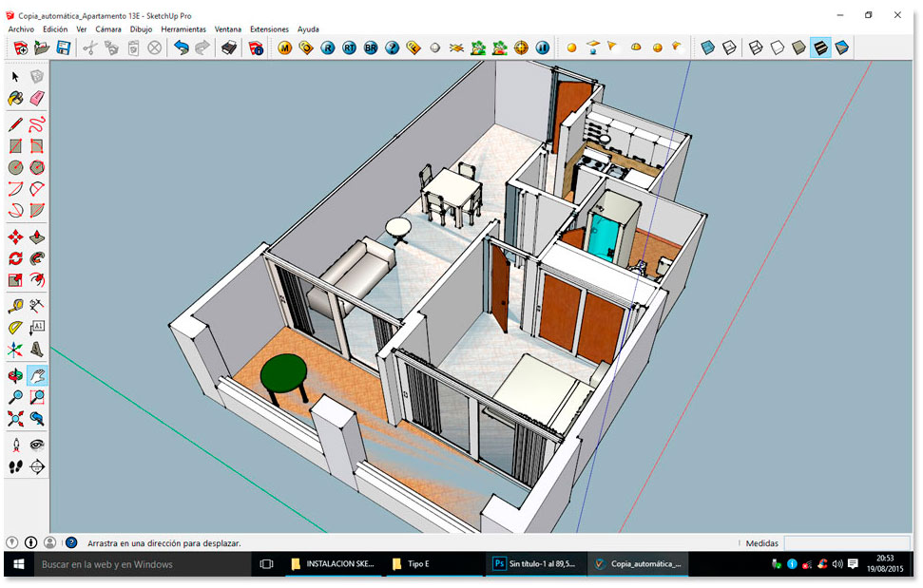The width and height of the screenshot is (923, 588).
Task: Activate the Orbit tool
Action: coord(16,375)
